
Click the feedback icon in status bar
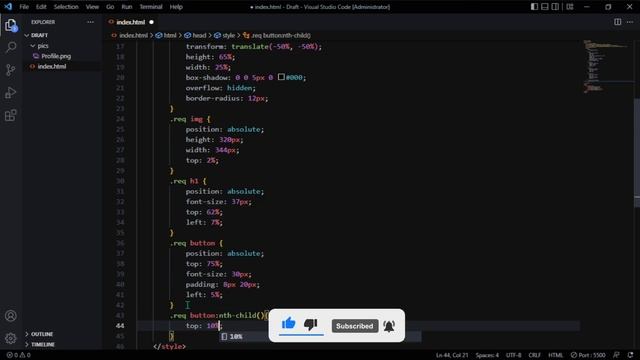coord(616,355)
